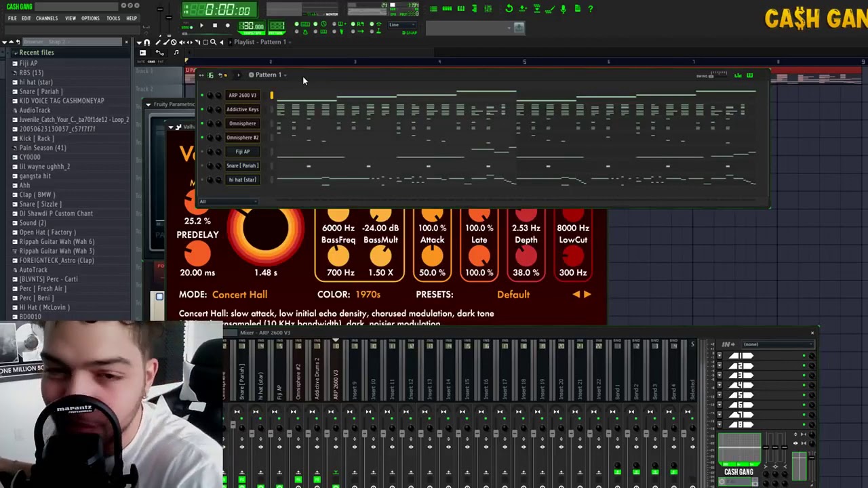868x488 pixels.
Task: Open the FILE menu
Action: coord(12,18)
